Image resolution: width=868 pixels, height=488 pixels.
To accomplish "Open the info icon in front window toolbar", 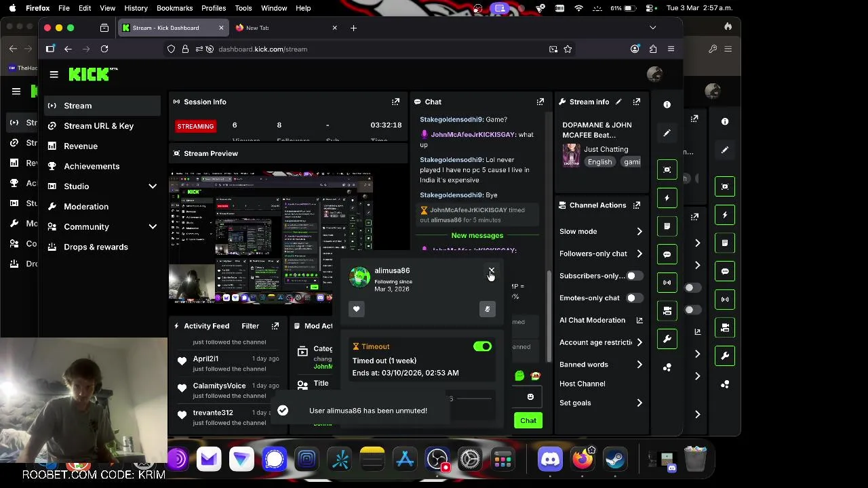I will click(667, 104).
